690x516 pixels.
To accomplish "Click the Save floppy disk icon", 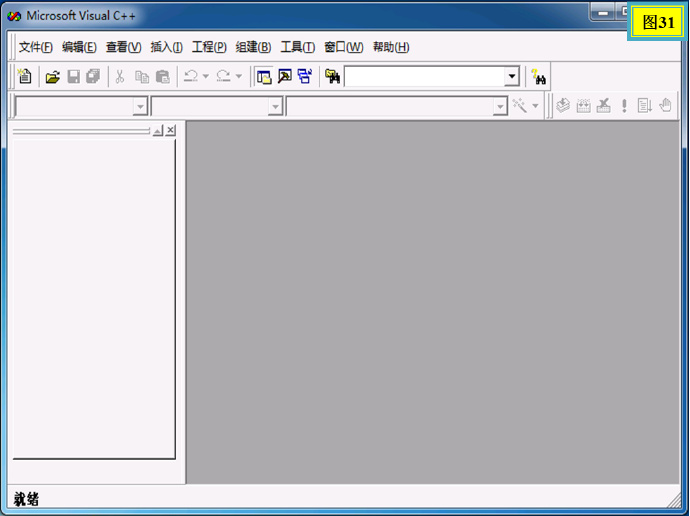I will (73, 77).
